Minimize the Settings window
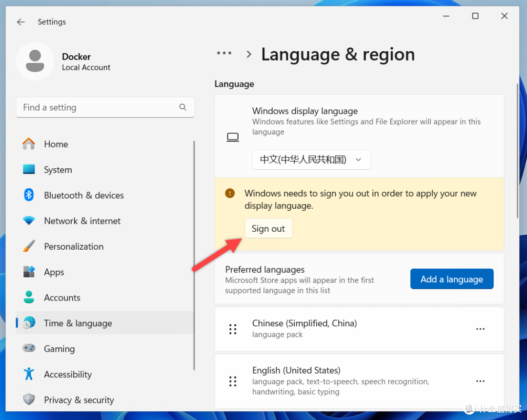This screenshot has height=420, width=527. click(x=446, y=16)
